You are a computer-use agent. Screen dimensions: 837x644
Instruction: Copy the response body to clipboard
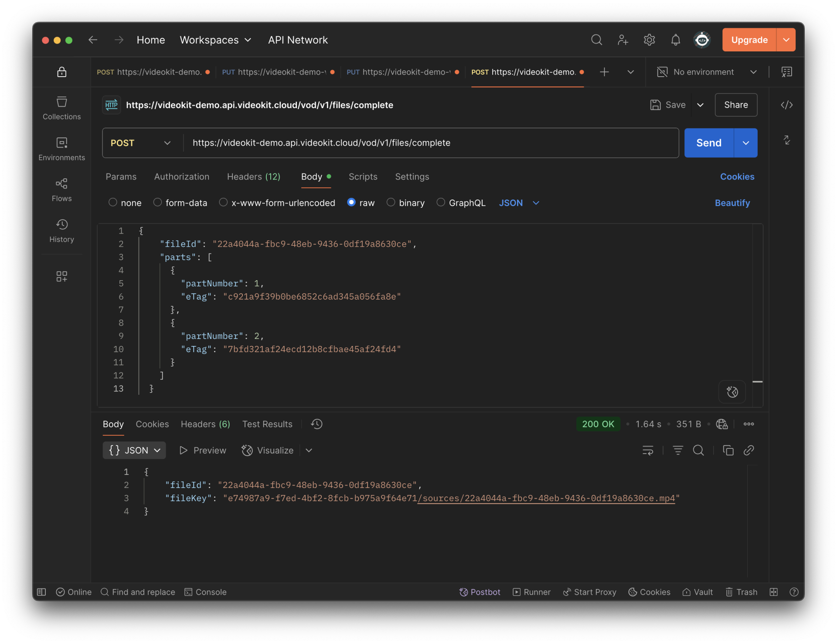728,451
